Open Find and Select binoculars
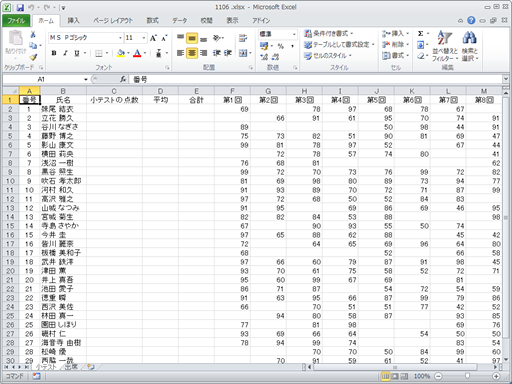This screenshot has height=384, width=512. [470, 46]
